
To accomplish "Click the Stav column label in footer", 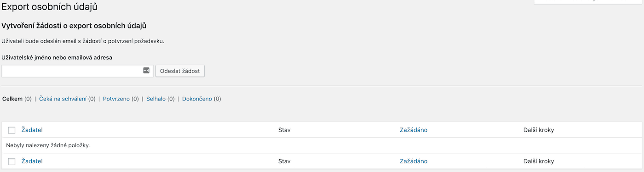I will click(284, 161).
